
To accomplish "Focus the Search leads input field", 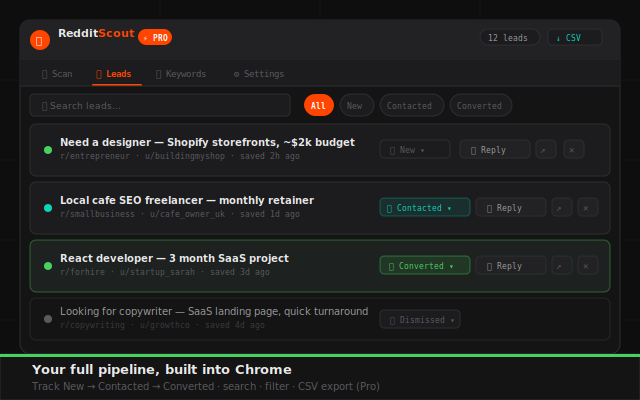I will [160, 105].
